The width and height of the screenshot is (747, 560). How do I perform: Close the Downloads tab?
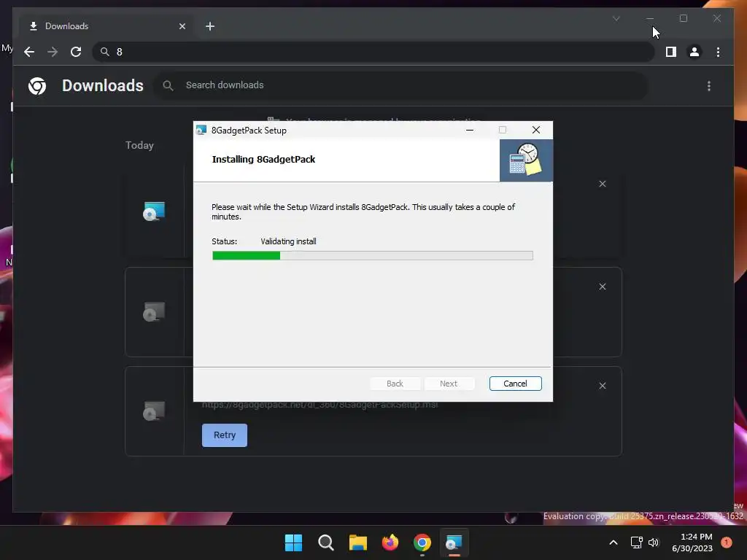tap(182, 26)
